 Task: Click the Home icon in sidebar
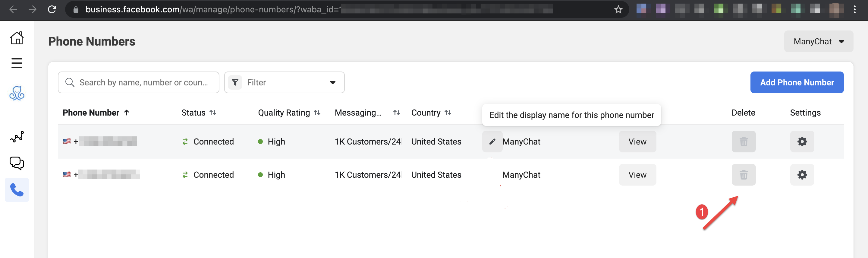pyautogui.click(x=17, y=38)
